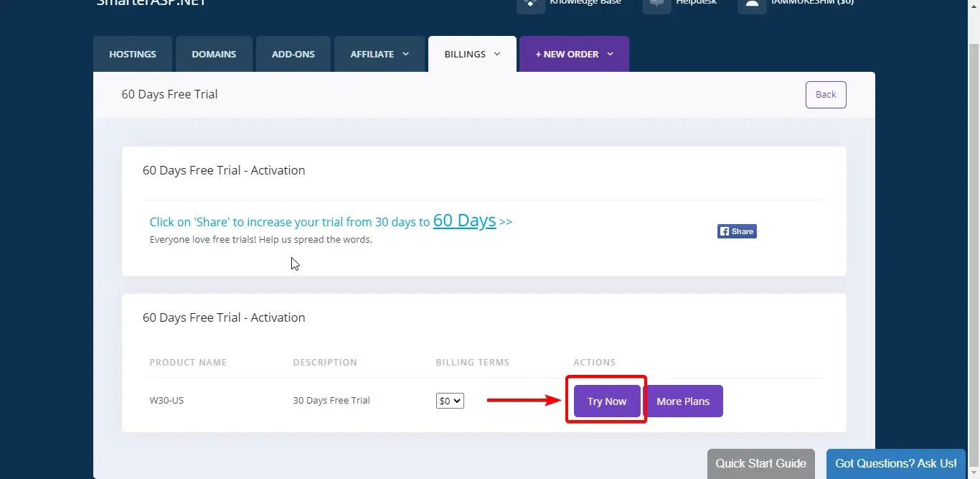Expand the Billings tab dropdown
The image size is (980, 479).
point(472,54)
